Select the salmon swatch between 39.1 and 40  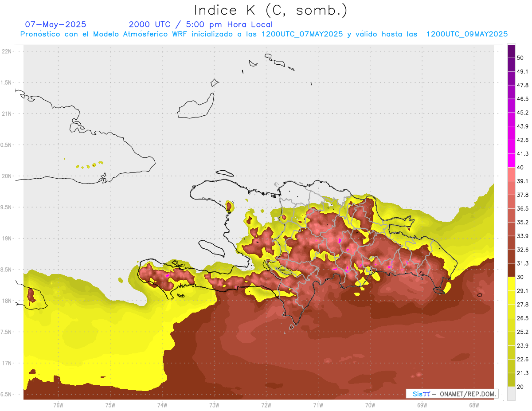511,174
